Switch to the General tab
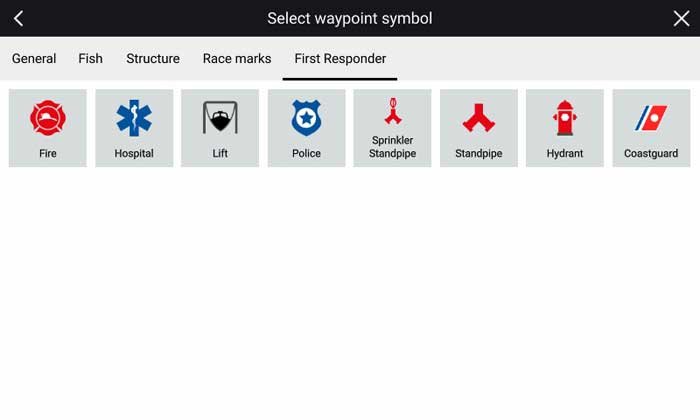 (x=34, y=59)
